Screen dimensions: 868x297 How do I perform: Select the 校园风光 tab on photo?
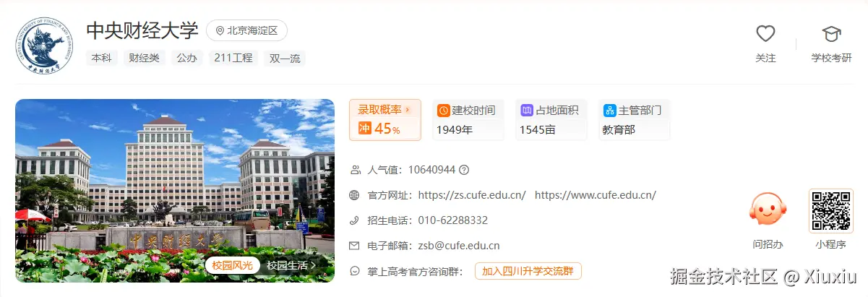click(233, 265)
